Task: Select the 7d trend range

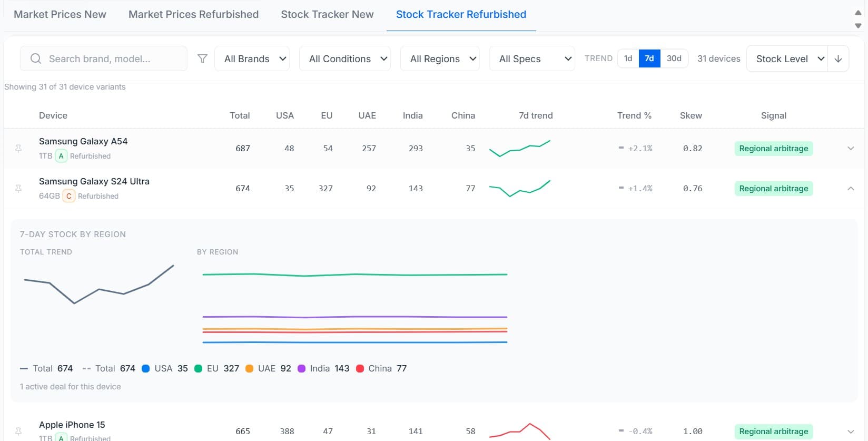Action: coord(649,58)
